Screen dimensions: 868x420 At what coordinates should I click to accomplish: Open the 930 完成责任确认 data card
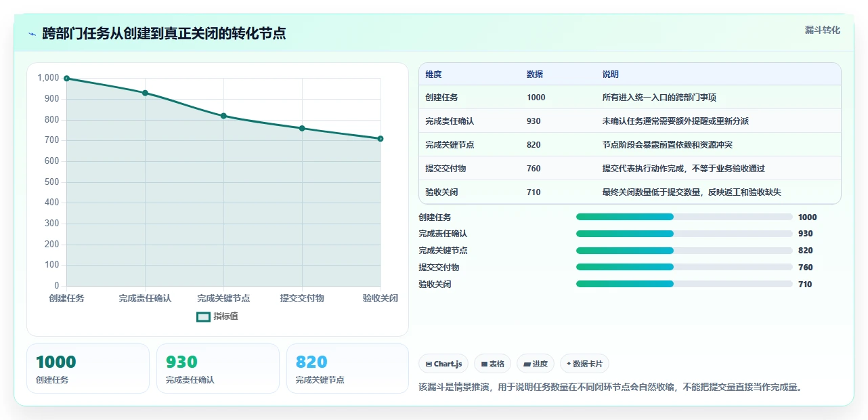218,369
